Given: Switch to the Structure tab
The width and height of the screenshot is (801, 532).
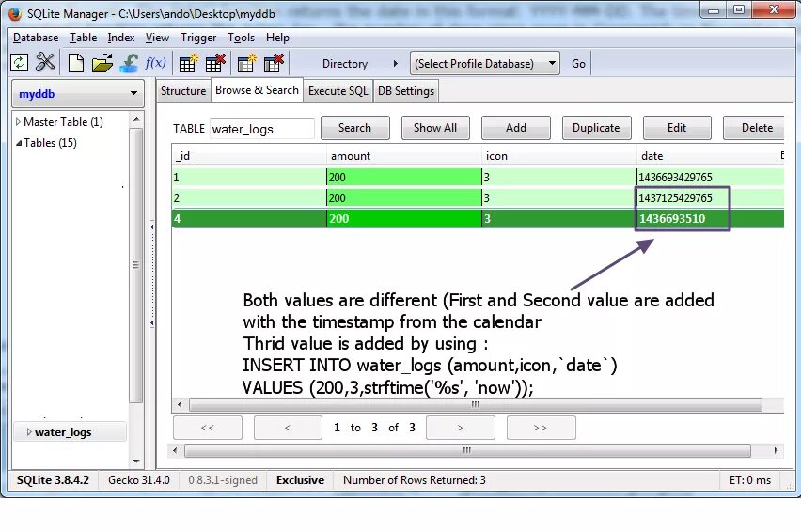Looking at the screenshot, I should [183, 91].
